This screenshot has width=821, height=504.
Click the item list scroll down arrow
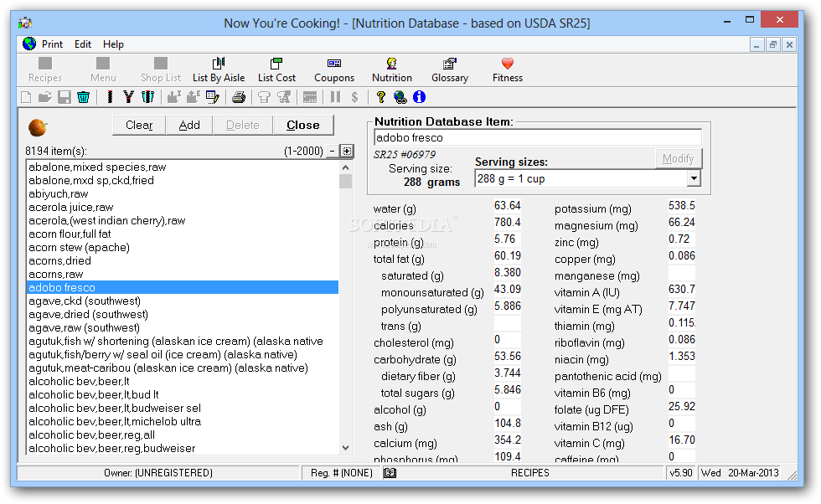click(x=345, y=447)
